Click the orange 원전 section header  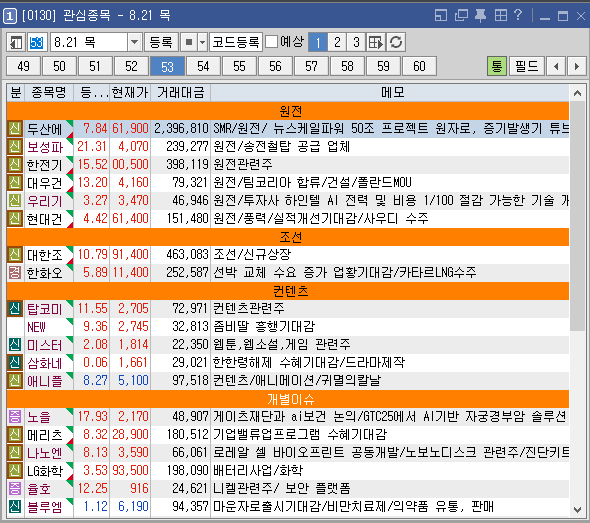(x=288, y=111)
